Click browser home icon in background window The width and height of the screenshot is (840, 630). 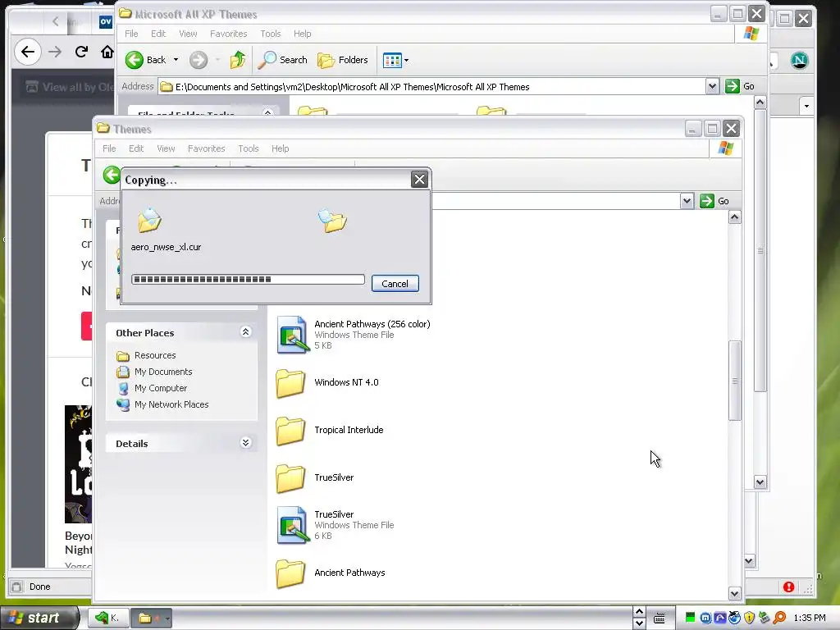coord(107,52)
